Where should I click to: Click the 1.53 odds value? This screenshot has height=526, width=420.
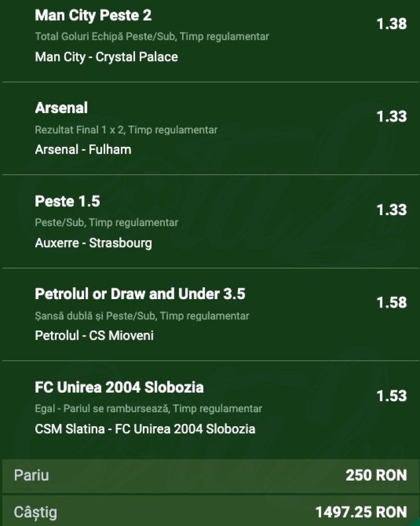pos(391,396)
